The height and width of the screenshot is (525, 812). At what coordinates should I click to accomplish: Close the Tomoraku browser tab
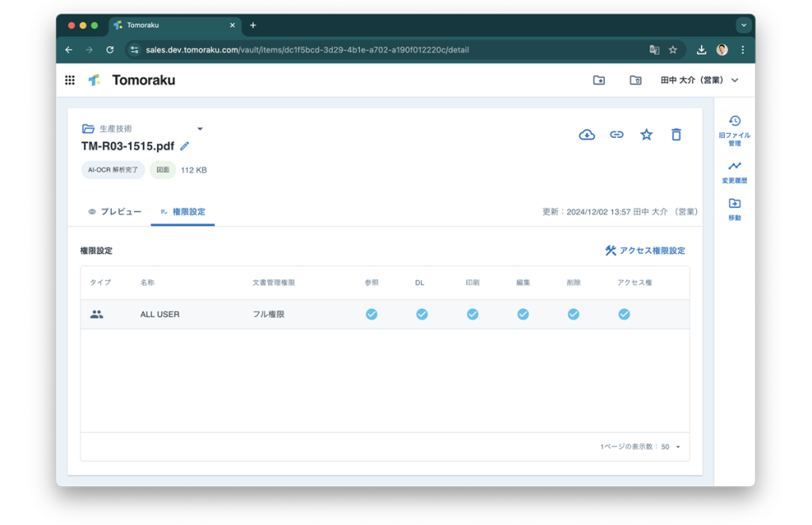[232, 25]
